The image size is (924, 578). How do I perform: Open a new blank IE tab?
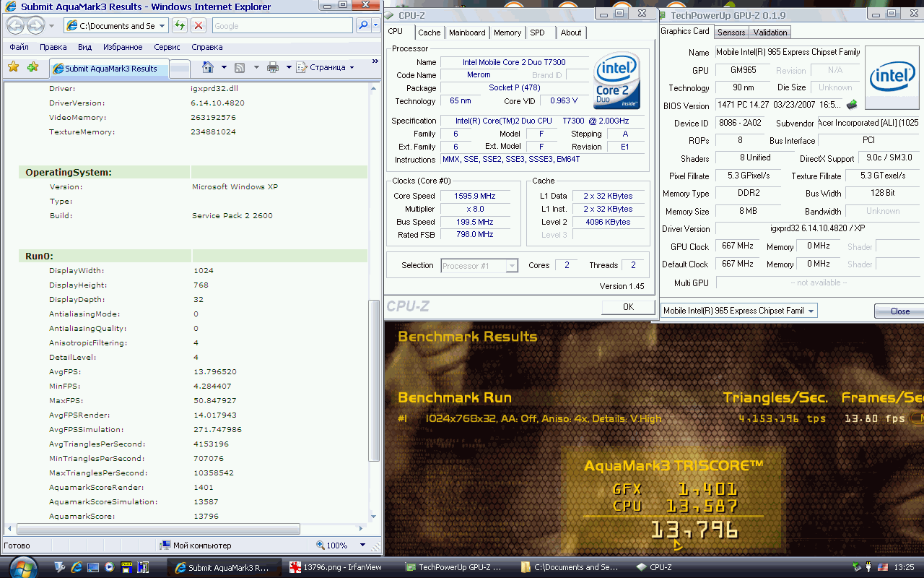(x=179, y=69)
